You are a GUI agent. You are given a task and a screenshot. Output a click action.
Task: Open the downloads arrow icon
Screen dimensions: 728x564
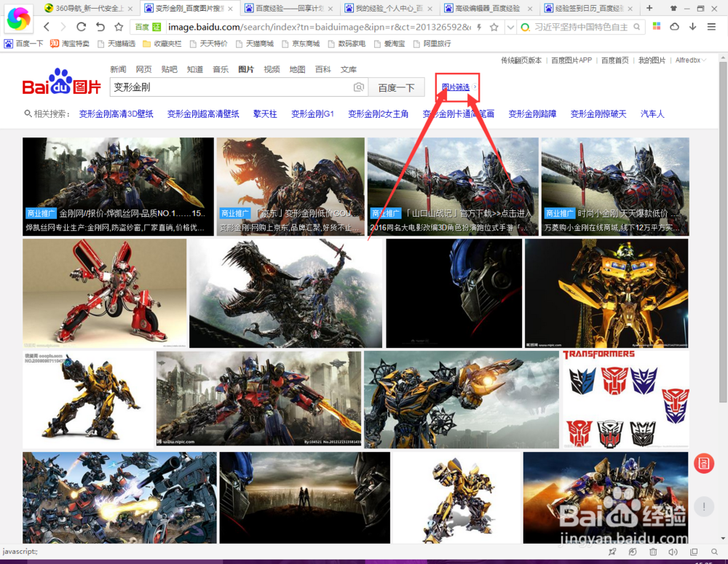click(693, 26)
